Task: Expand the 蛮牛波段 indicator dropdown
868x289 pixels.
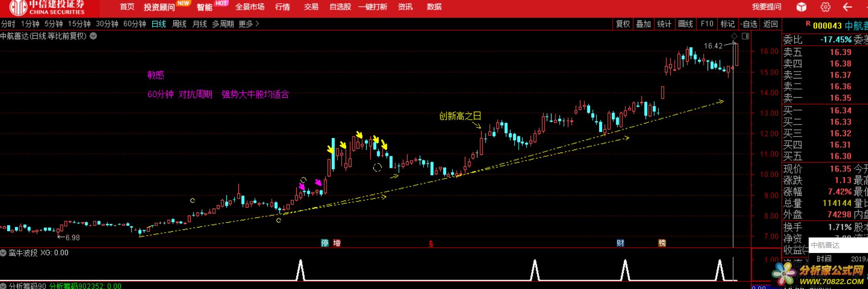Action: click(x=4, y=252)
